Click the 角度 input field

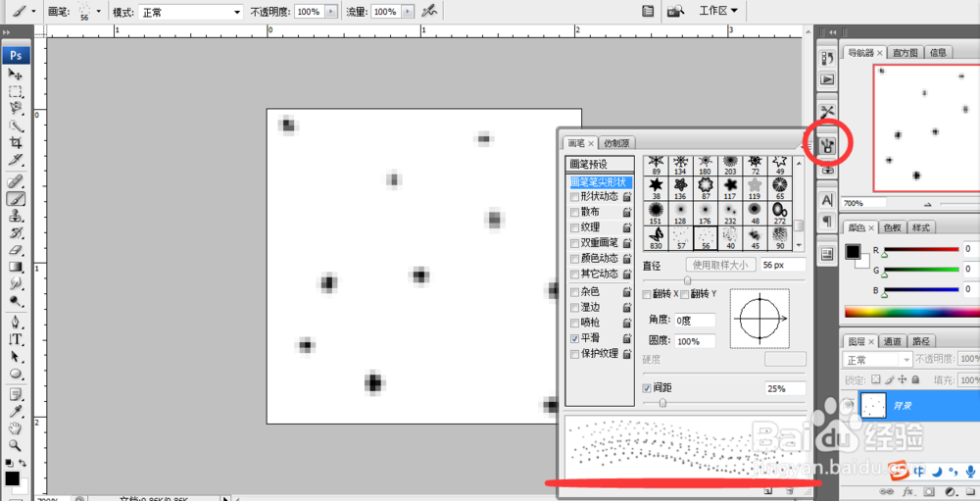click(x=695, y=320)
